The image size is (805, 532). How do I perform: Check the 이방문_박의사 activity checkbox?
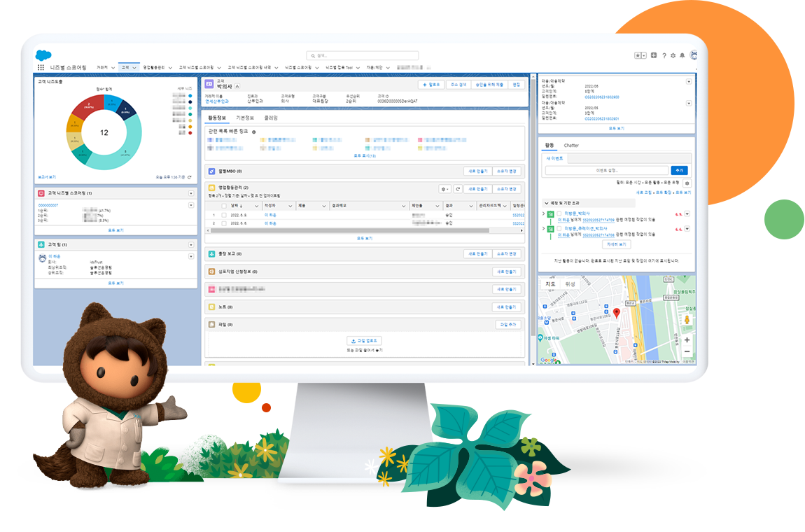pos(559,213)
